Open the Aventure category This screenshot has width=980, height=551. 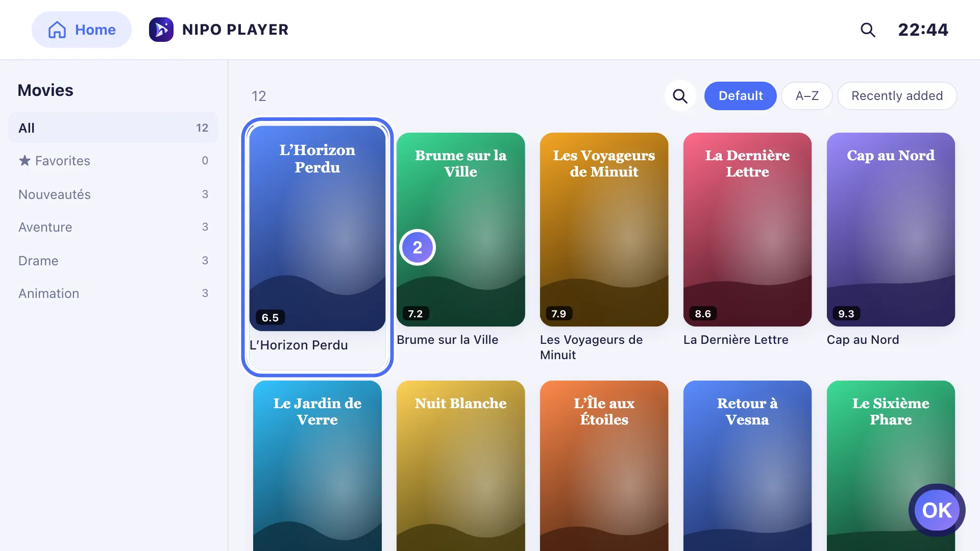pyautogui.click(x=113, y=227)
